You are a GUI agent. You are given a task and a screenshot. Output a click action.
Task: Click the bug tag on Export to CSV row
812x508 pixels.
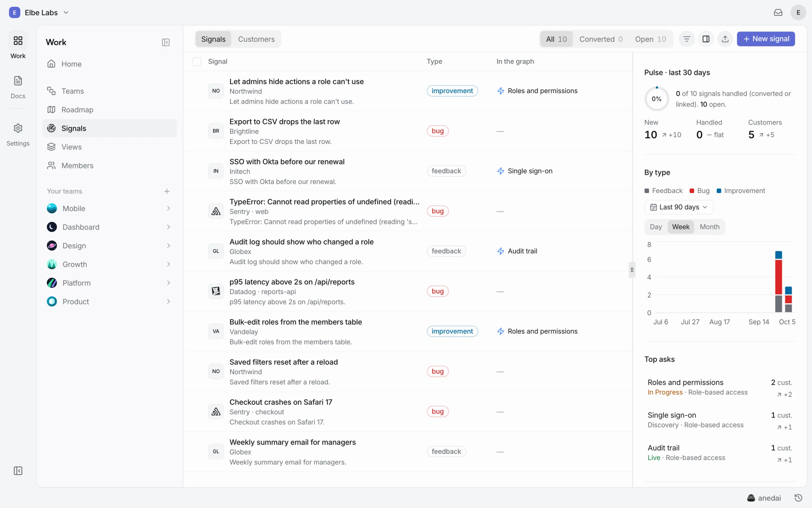[x=438, y=131]
